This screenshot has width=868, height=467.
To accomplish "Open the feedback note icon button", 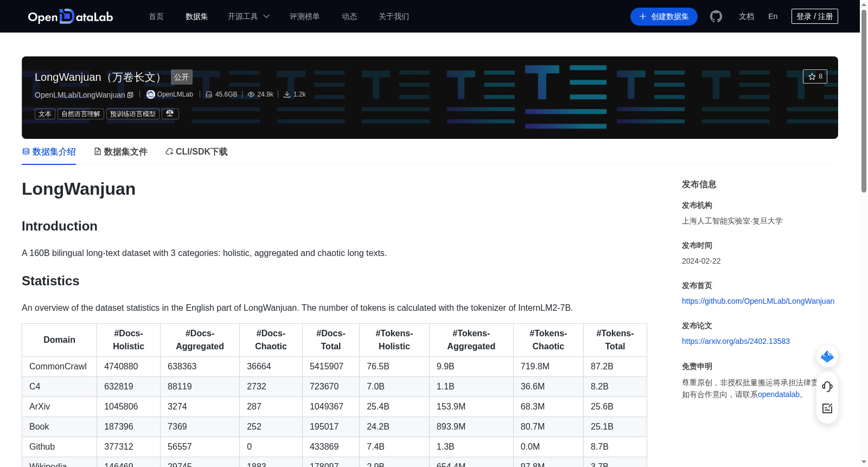I will (827, 408).
